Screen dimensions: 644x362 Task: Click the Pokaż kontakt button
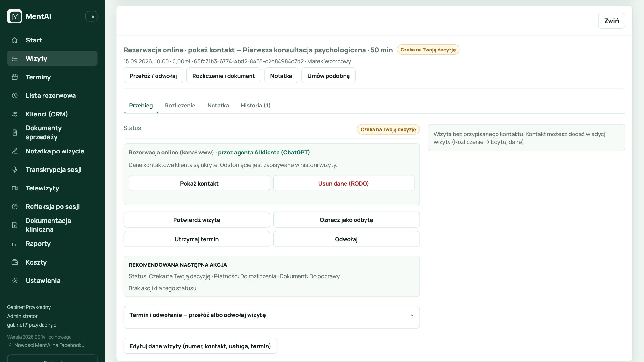click(x=199, y=183)
